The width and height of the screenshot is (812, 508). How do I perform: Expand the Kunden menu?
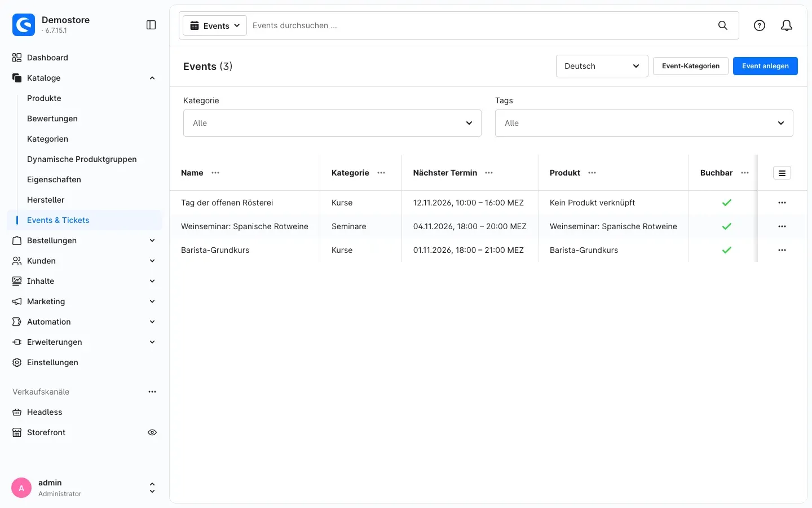click(152, 261)
